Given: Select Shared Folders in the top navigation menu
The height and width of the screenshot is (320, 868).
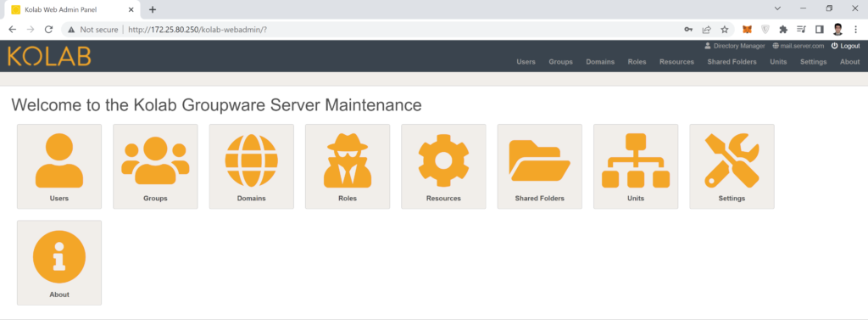Looking at the screenshot, I should click(x=732, y=62).
